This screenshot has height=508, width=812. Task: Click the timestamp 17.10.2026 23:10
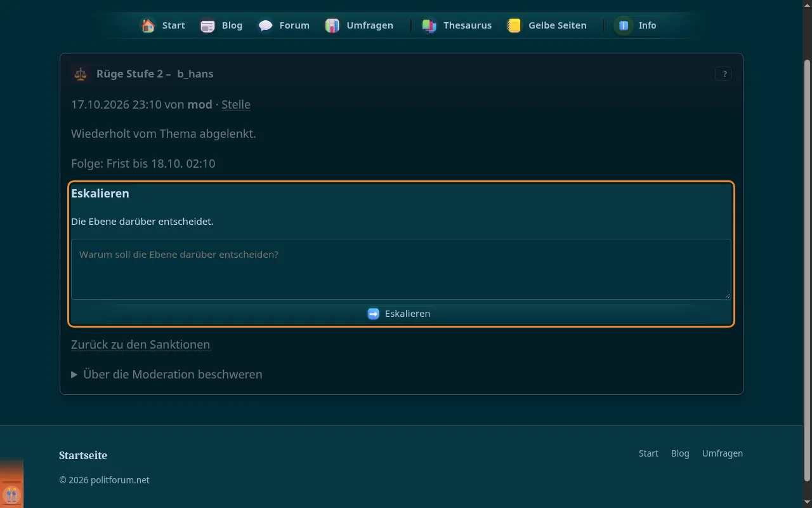point(116,104)
